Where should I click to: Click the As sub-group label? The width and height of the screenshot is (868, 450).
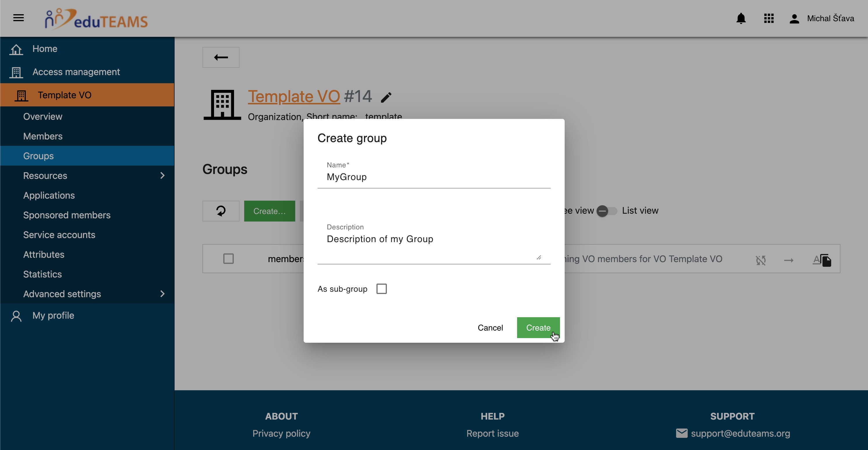click(x=342, y=289)
